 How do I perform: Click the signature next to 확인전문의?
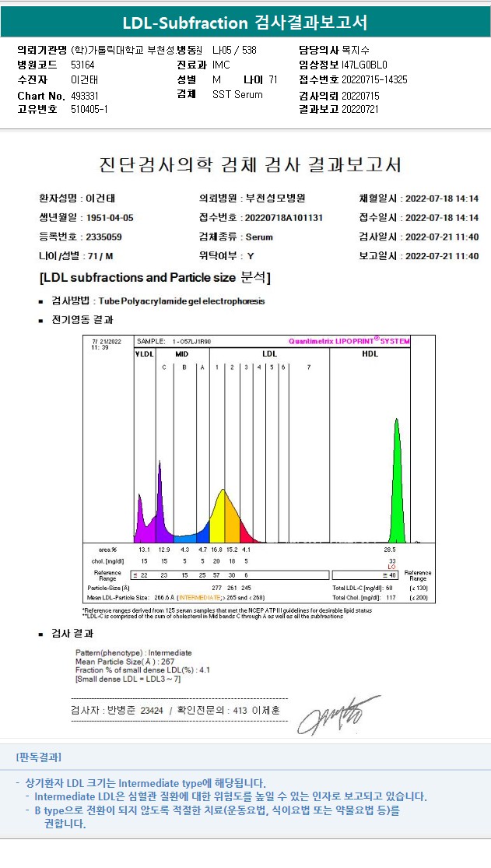pyautogui.click(x=338, y=715)
